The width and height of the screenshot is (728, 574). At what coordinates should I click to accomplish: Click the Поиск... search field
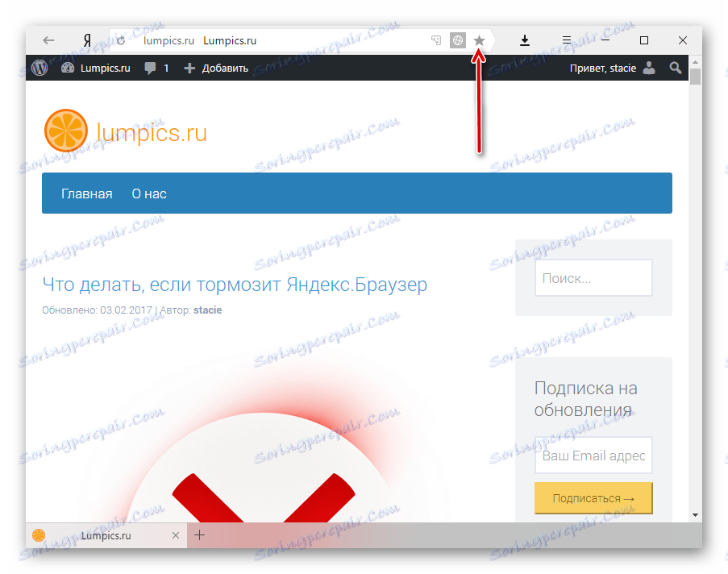click(x=593, y=277)
